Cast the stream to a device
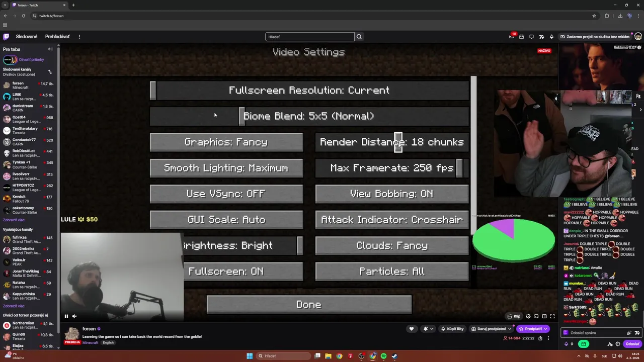644x362 pixels. (x=536, y=316)
